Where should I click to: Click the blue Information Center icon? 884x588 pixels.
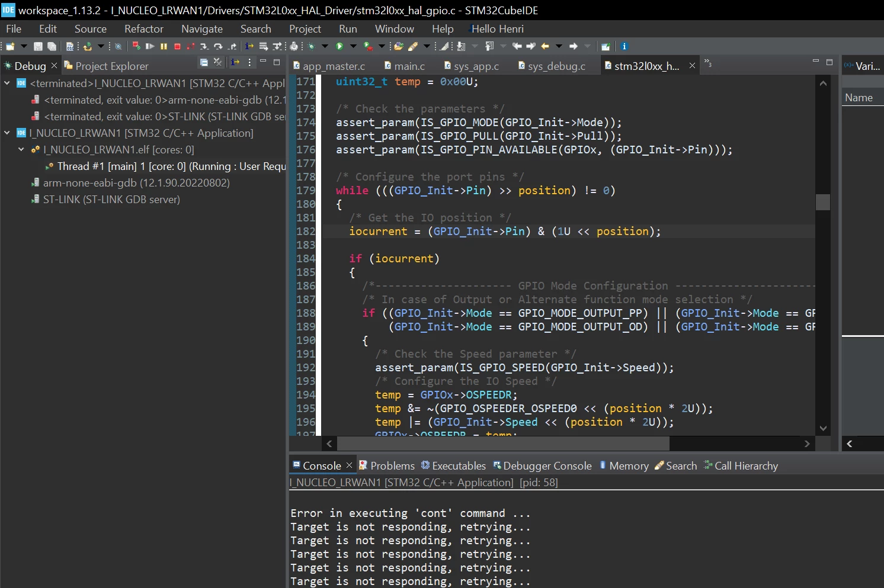624,46
